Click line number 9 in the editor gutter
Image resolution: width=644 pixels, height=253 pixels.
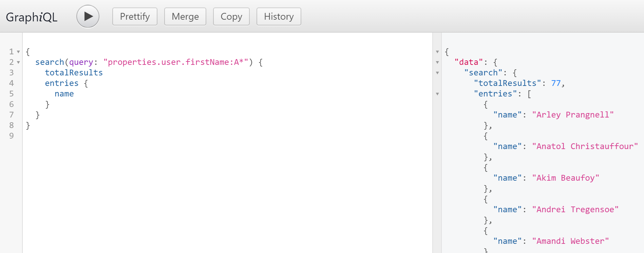pyautogui.click(x=12, y=136)
